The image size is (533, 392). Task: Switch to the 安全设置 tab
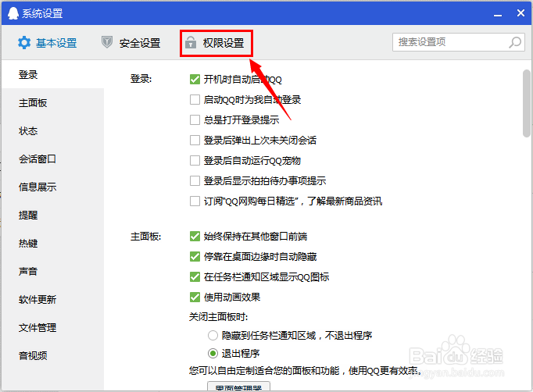131,43
